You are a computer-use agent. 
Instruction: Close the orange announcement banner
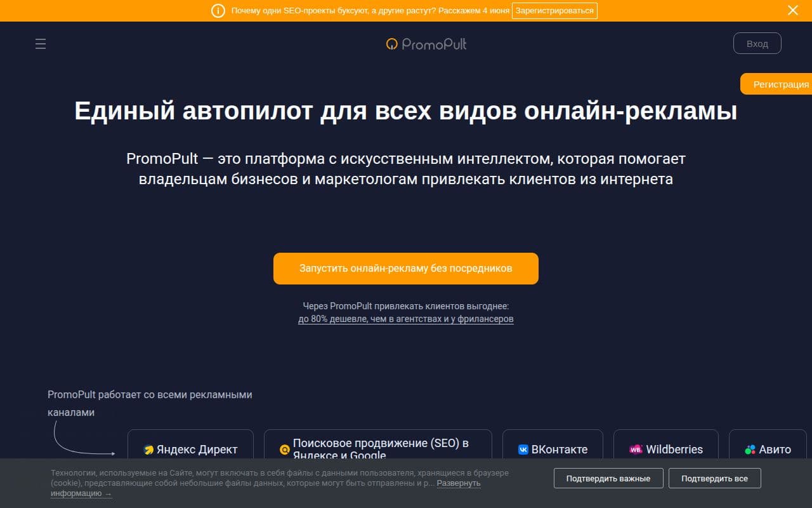coord(792,10)
